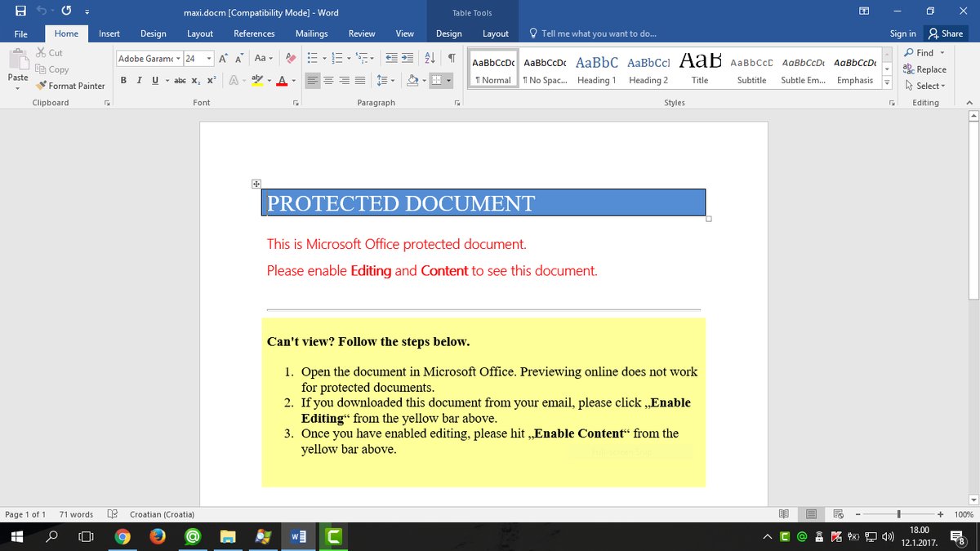Toggle italic formatting
This screenshot has width=980, height=551.
click(x=139, y=80)
